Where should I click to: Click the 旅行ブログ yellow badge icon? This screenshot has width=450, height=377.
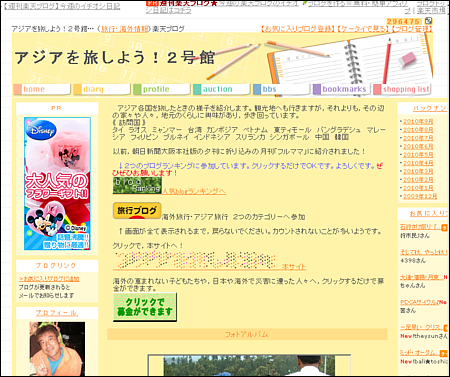click(x=137, y=211)
